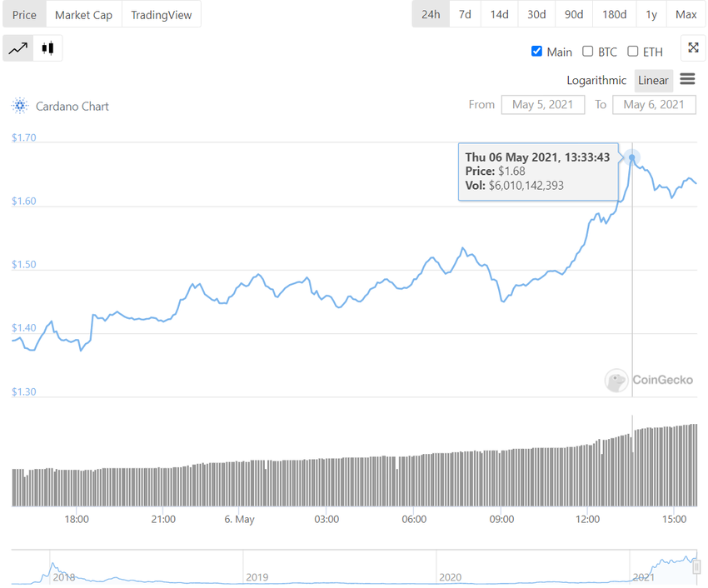This screenshot has height=588, width=708.
Task: Choose the Max time range
Action: [686, 14]
